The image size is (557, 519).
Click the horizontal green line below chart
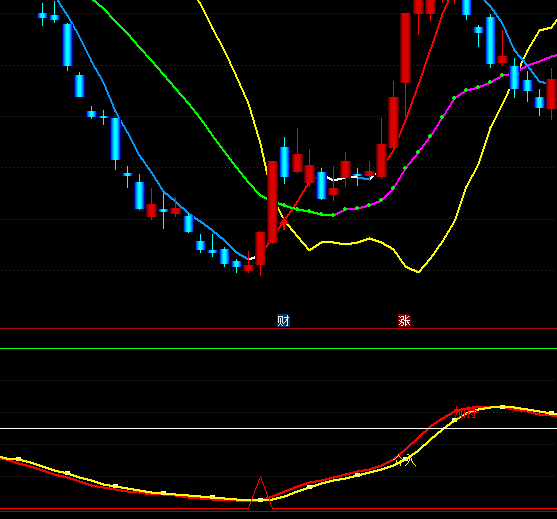[x=278, y=348]
